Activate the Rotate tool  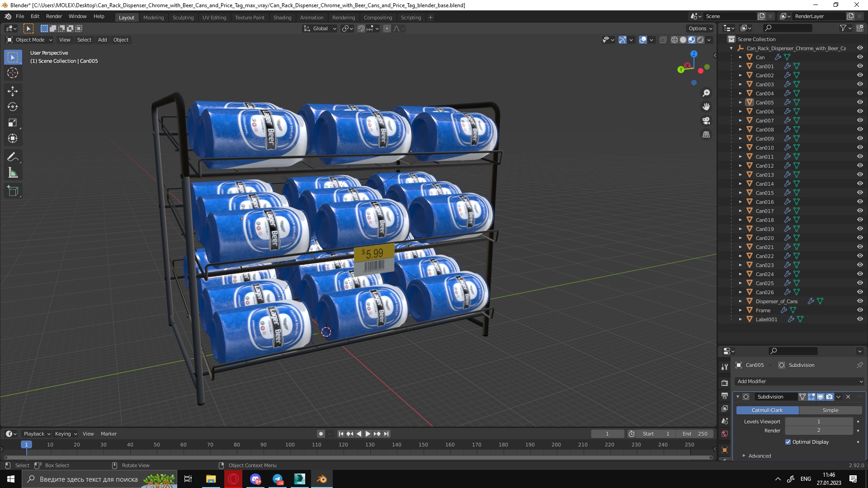pos(13,107)
